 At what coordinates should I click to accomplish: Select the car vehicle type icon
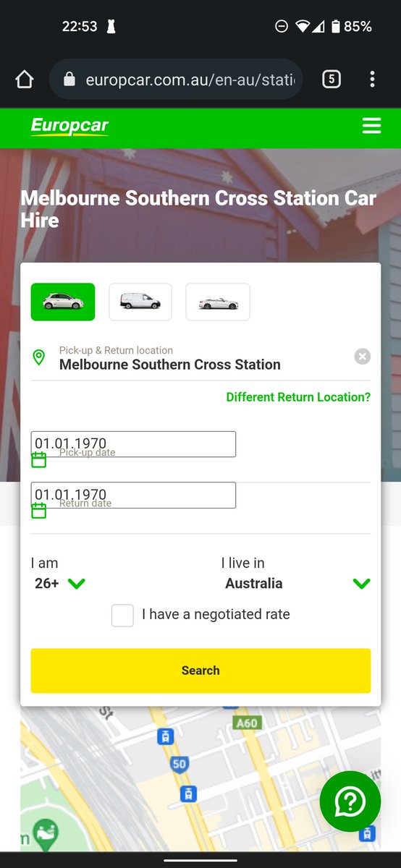pos(63,302)
